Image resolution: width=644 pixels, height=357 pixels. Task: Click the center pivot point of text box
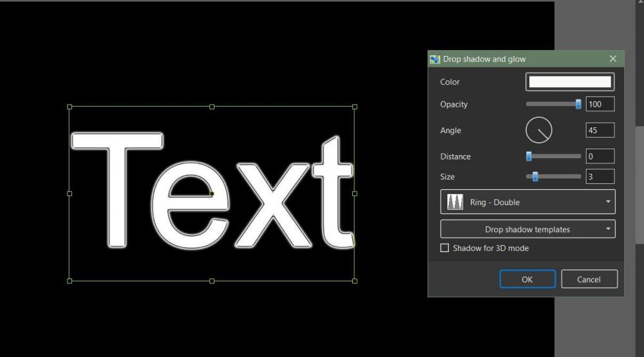click(212, 194)
